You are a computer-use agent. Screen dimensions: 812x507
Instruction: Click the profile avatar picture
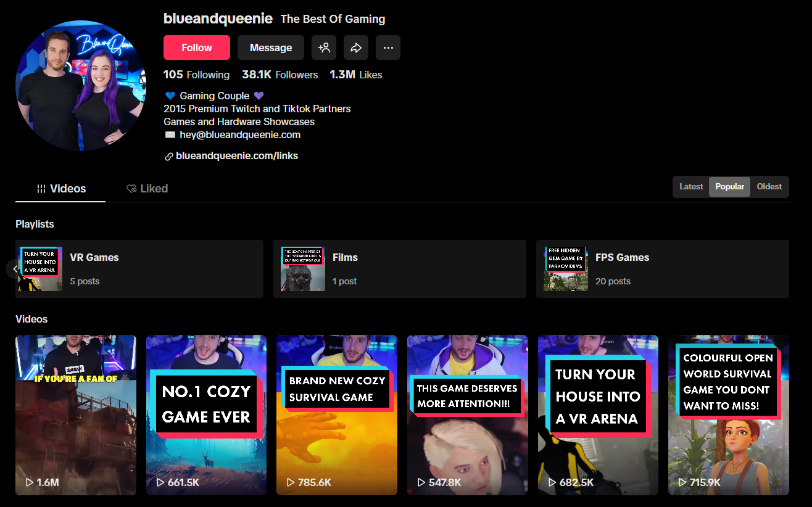click(x=81, y=86)
